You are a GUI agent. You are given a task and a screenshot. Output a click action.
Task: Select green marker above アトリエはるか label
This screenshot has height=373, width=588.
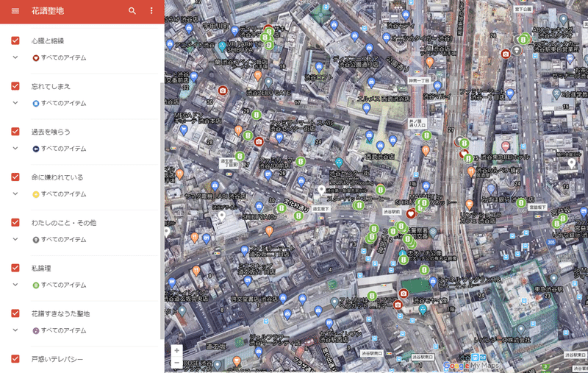pos(372,296)
